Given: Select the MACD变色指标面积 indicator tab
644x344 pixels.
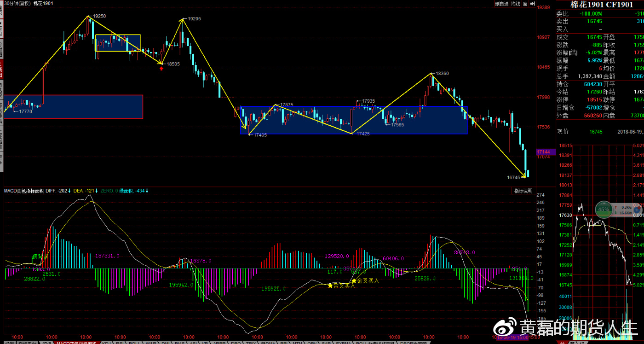Looking at the screenshot, I should point(76,342).
